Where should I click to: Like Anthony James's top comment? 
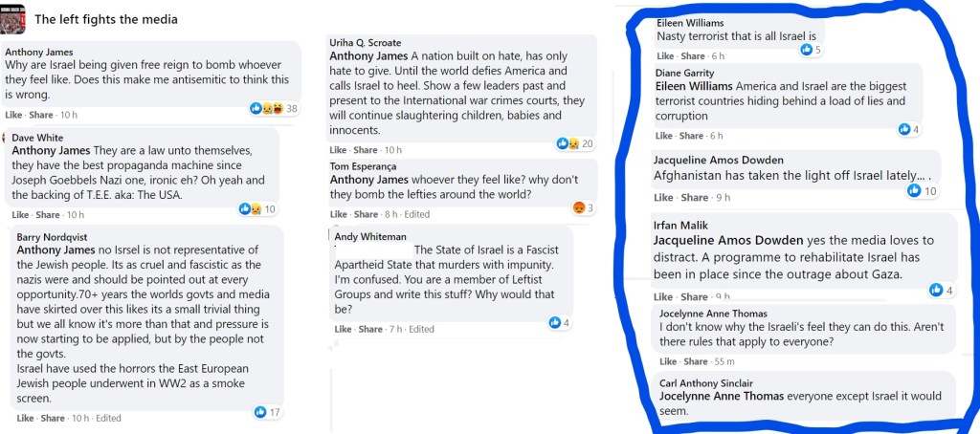13,115
